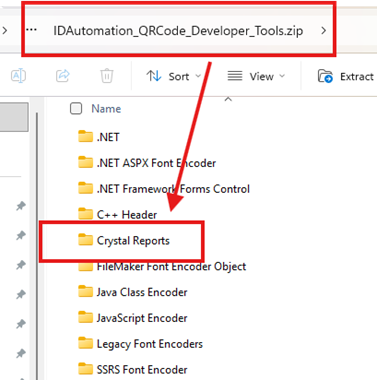Click the .NET folder icon
Viewport: 377px width, 380px height.
click(x=85, y=136)
